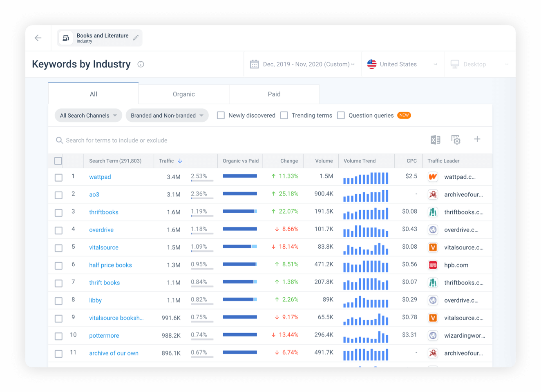Open the table column settings icon
The image size is (541, 392).
456,140
